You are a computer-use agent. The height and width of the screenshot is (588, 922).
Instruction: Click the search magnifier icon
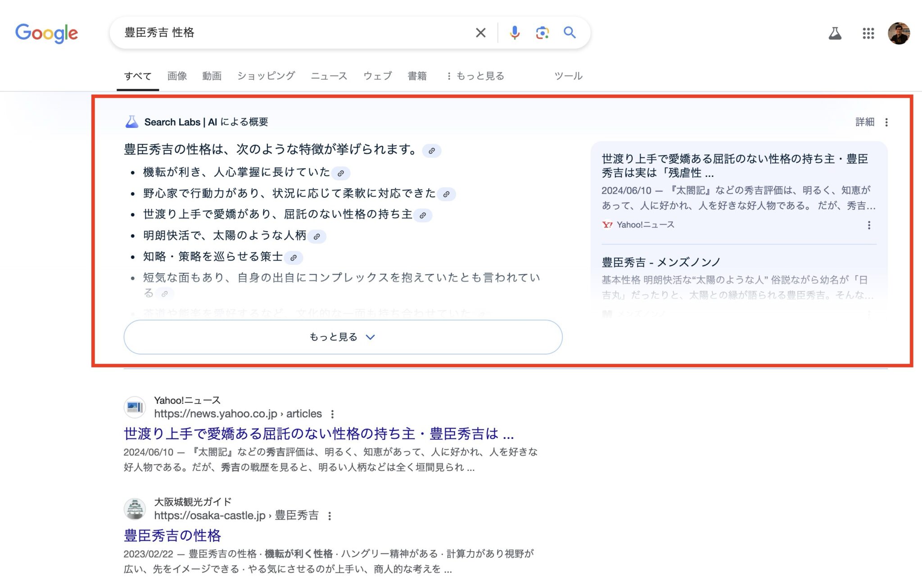pyautogui.click(x=569, y=32)
